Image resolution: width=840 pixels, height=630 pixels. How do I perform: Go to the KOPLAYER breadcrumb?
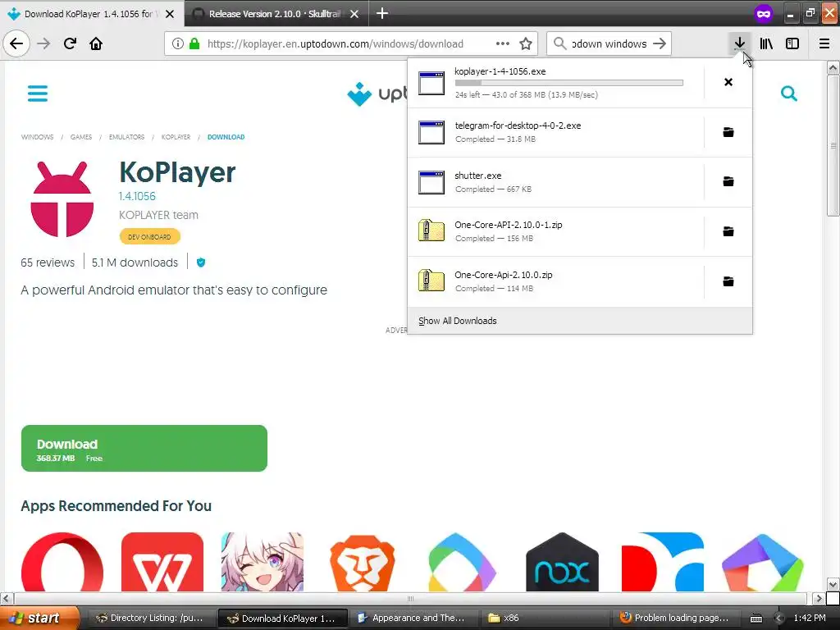(176, 137)
